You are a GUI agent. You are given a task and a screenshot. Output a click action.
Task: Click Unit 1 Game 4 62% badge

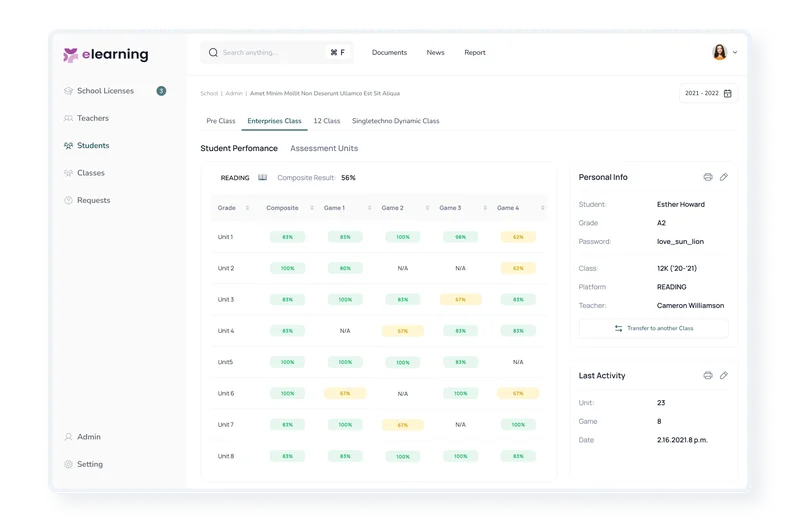click(x=518, y=237)
